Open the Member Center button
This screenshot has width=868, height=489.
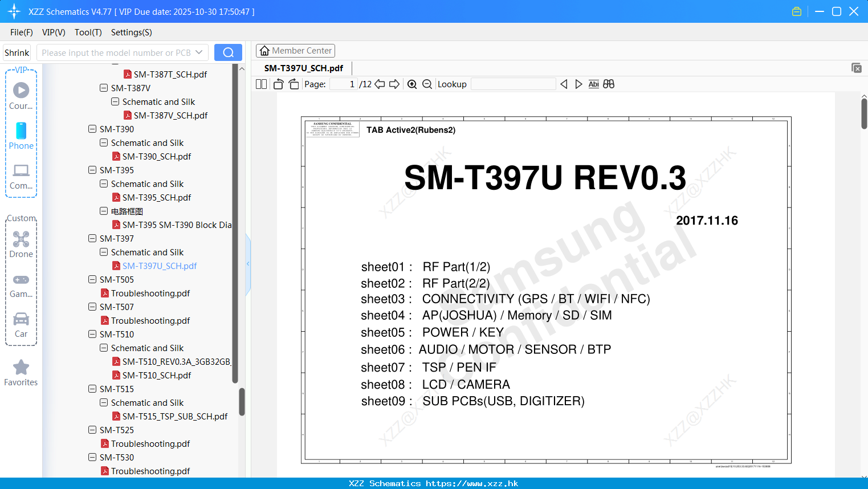point(295,51)
